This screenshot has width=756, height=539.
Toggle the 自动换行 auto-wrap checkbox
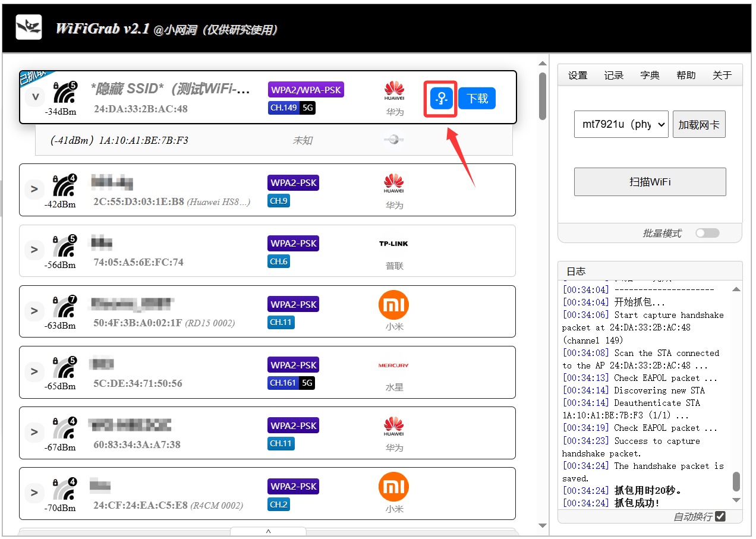coord(720,516)
